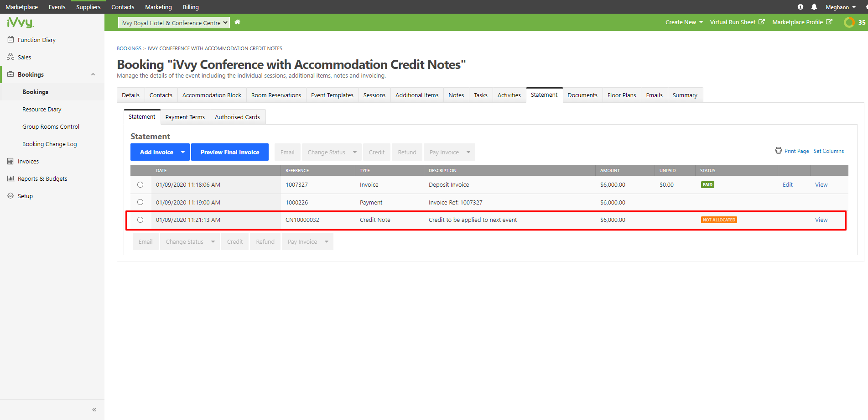Click Virtual Run Sheet external link icon
The image size is (868, 420).
(761, 21)
